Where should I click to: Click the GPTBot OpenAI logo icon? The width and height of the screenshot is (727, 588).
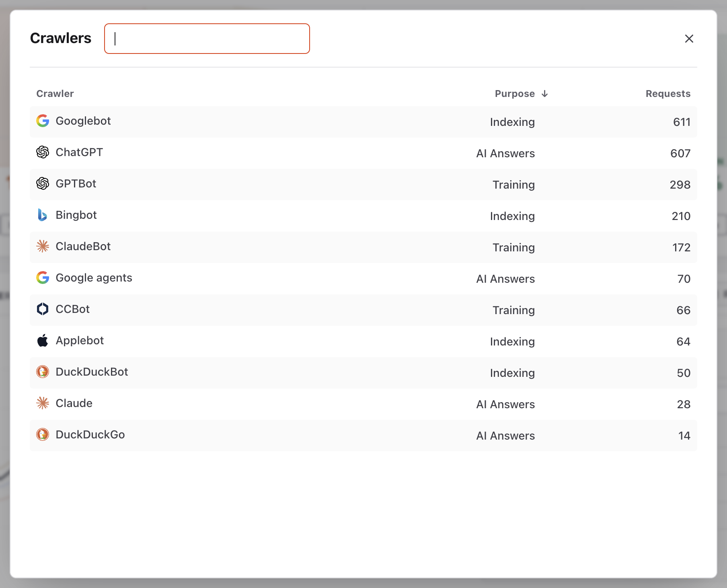43,183
